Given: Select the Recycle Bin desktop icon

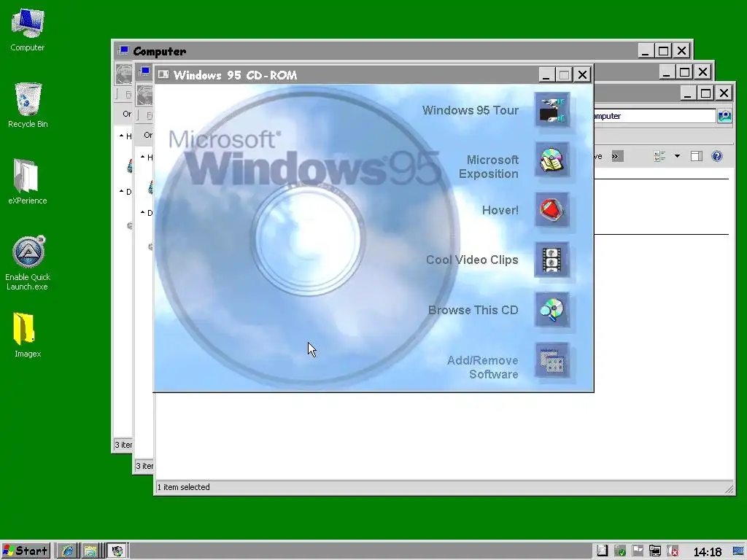Looking at the screenshot, I should 28,106.
